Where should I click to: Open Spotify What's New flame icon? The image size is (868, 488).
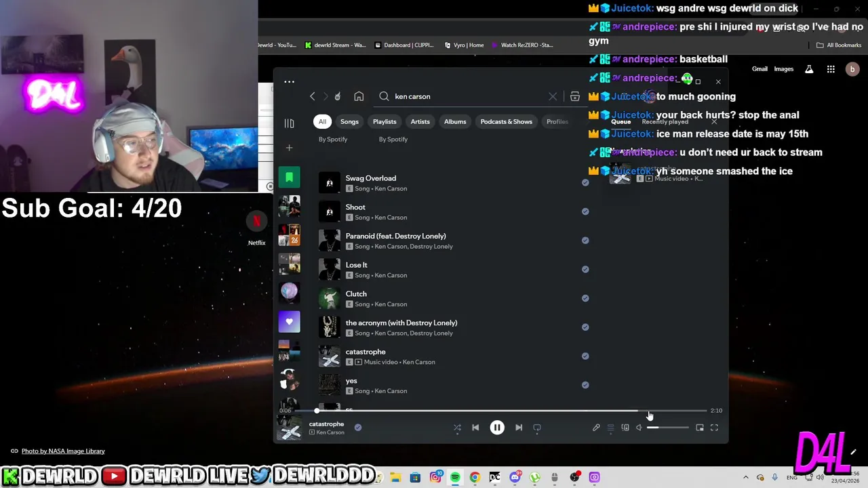pyautogui.click(x=338, y=96)
